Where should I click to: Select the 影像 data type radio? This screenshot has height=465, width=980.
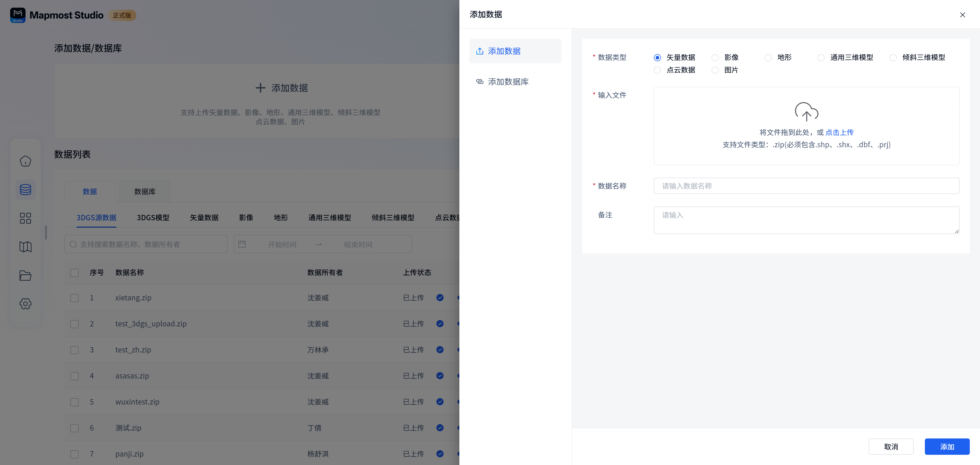tap(715, 57)
